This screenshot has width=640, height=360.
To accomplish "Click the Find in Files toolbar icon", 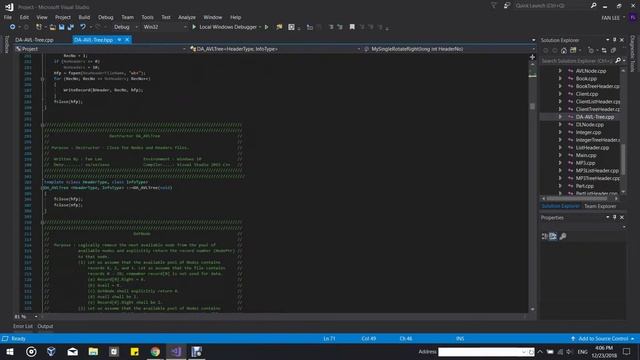I will click(279, 27).
